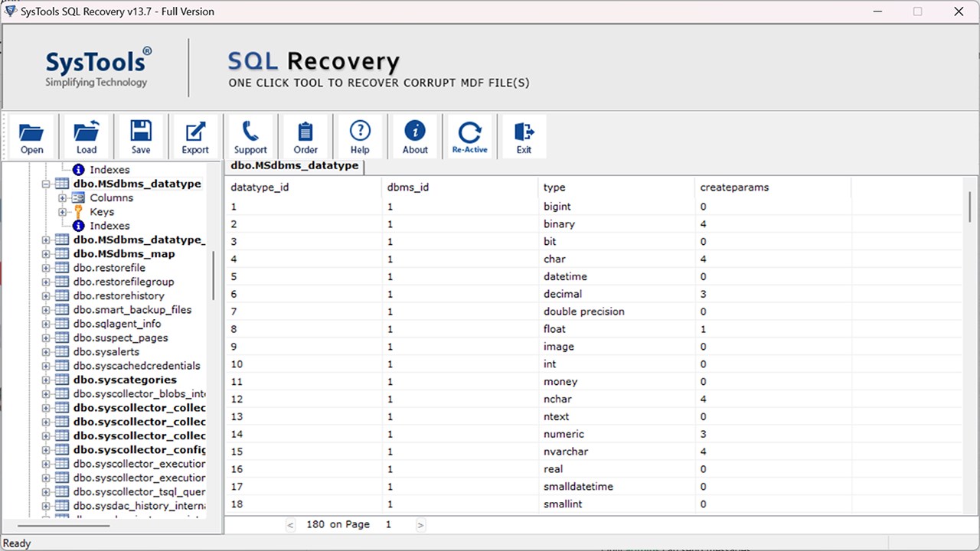Image resolution: width=980 pixels, height=551 pixels.
Task: Expand the dbo.restorehistory node
Action: 46,296
